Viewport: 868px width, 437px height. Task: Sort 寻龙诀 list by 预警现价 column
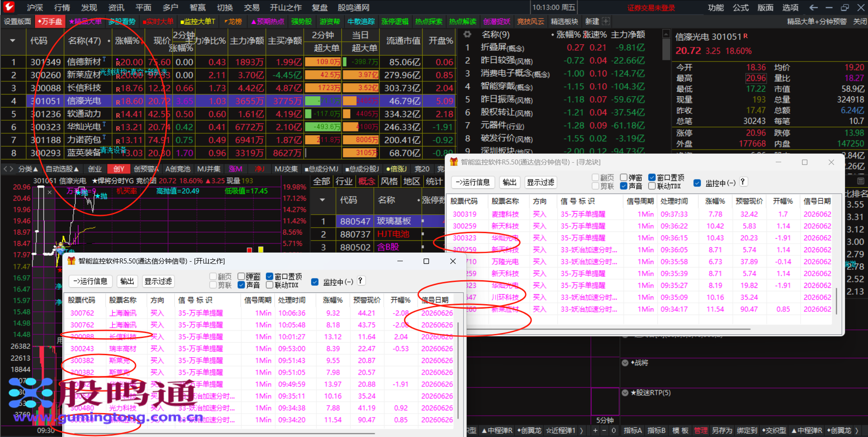click(749, 201)
